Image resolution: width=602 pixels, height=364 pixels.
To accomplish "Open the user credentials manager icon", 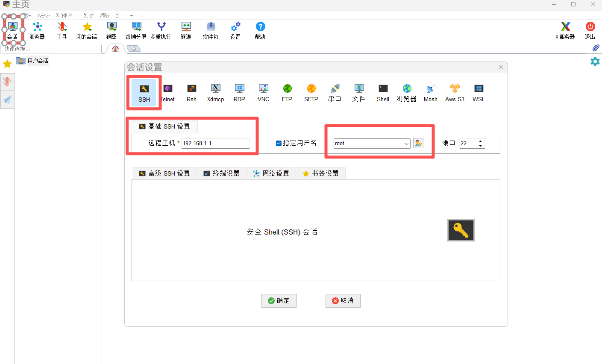I will click(418, 143).
